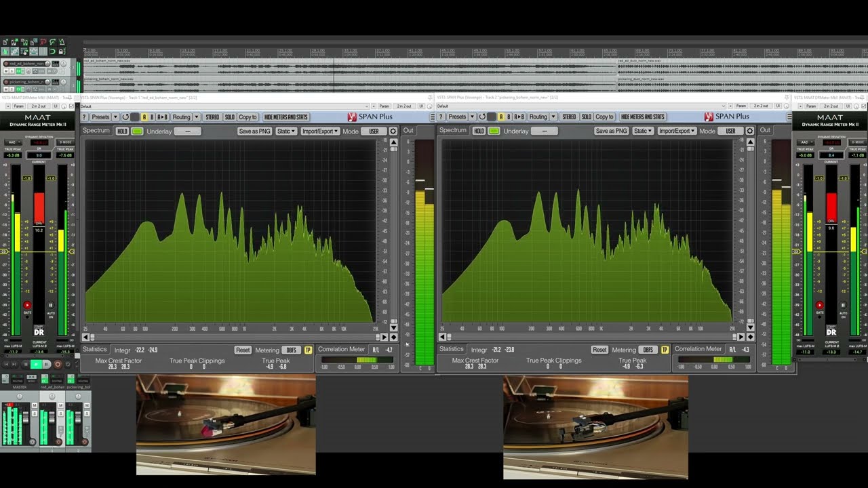Open left SPAN Plus mode settings gear
Image resolution: width=868 pixels, height=488 pixels.
tap(393, 131)
